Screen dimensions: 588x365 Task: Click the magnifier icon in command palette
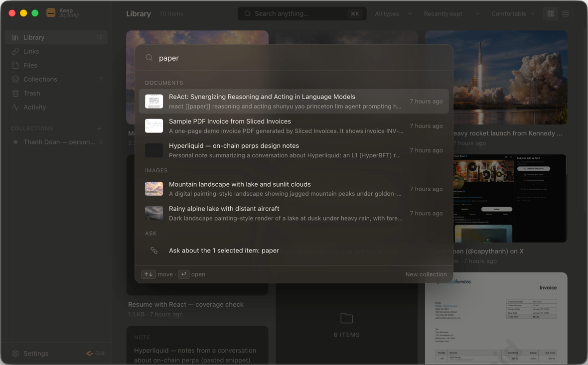pyautogui.click(x=149, y=58)
